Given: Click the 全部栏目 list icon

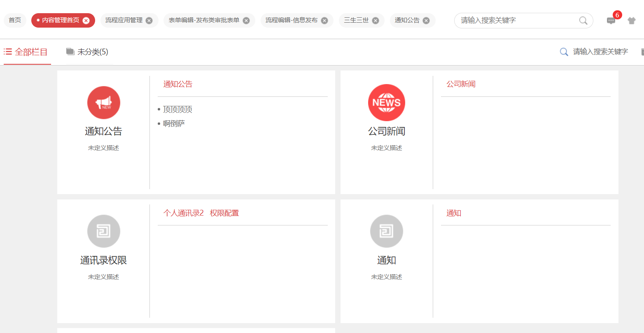Looking at the screenshot, I should click(8, 52).
